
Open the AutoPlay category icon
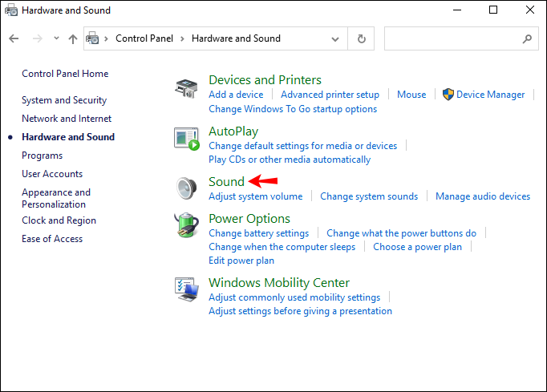click(186, 139)
